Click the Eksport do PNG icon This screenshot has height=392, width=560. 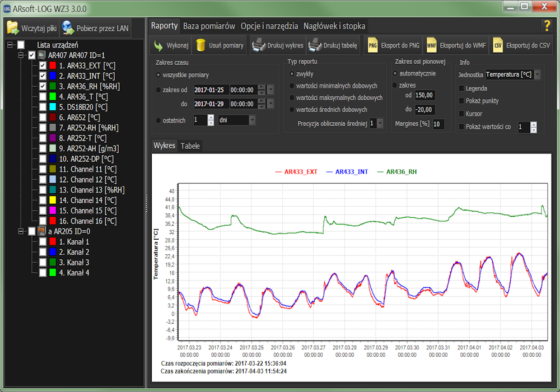[372, 45]
